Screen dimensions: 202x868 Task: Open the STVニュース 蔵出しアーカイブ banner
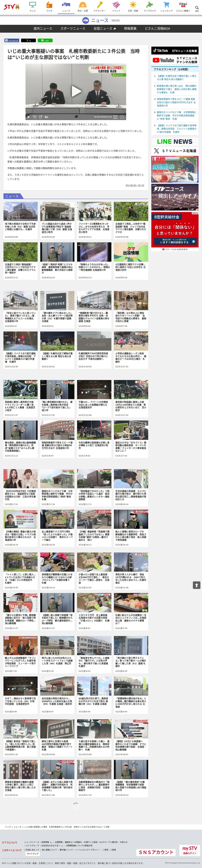[175, 197]
